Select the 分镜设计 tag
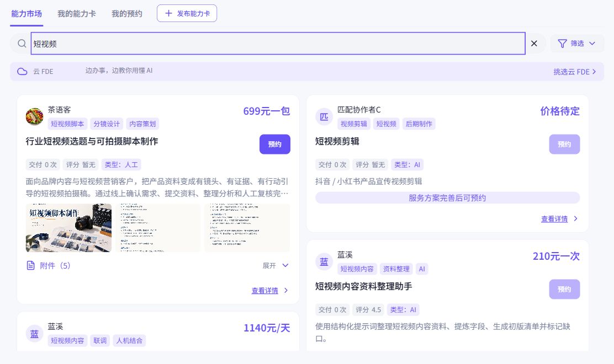This screenshot has width=614, height=364. [x=107, y=124]
